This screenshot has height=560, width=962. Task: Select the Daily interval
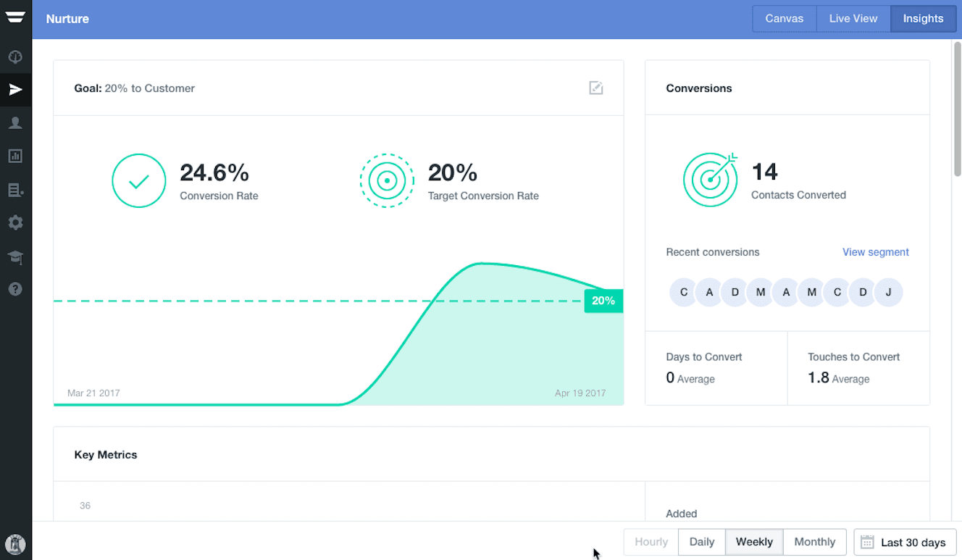[x=702, y=542]
